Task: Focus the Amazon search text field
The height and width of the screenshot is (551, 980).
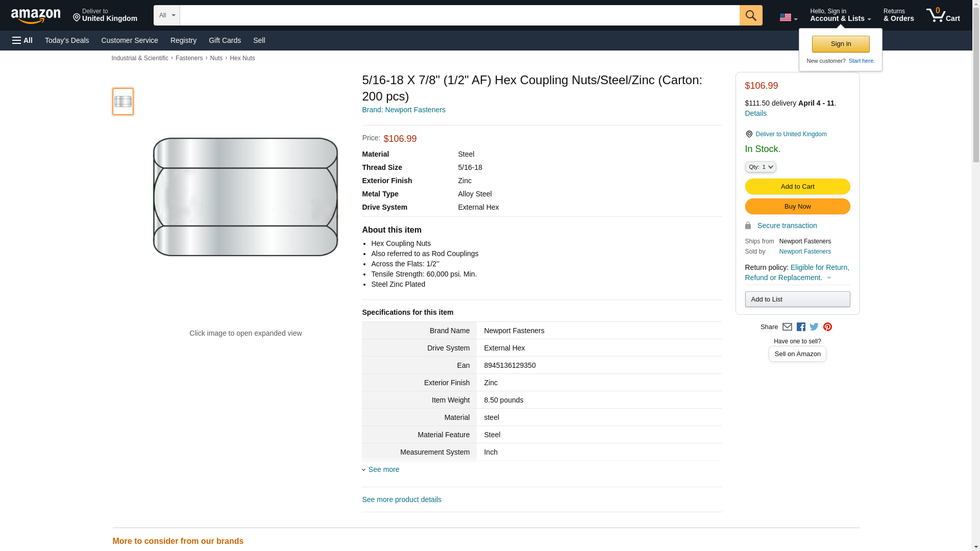Action: [459, 15]
